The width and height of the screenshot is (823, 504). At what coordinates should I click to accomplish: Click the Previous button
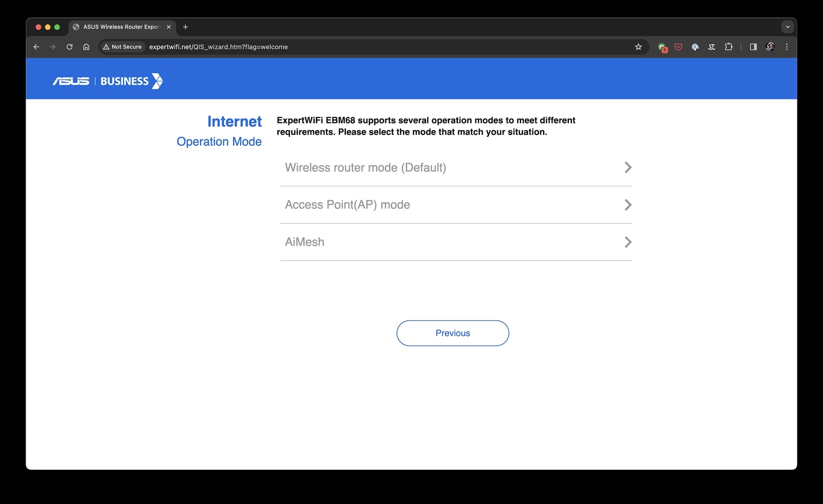[x=452, y=333]
